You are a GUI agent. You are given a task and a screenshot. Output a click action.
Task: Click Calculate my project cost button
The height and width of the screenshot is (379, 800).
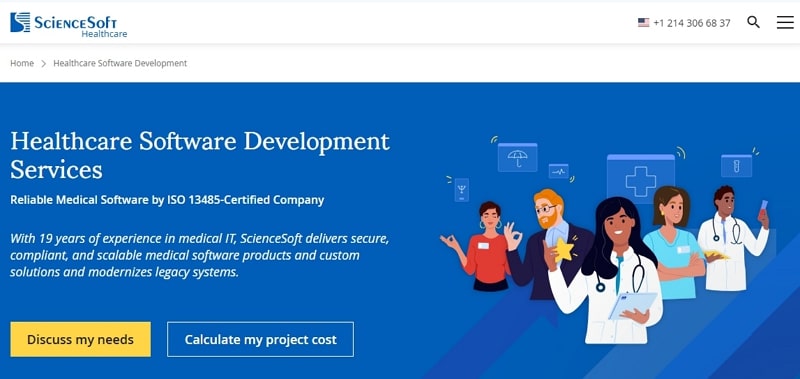click(260, 339)
